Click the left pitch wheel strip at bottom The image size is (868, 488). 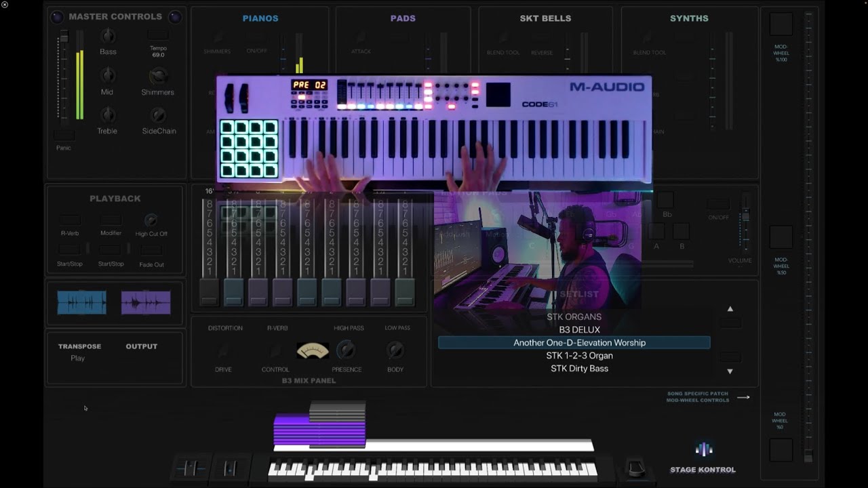(x=191, y=468)
